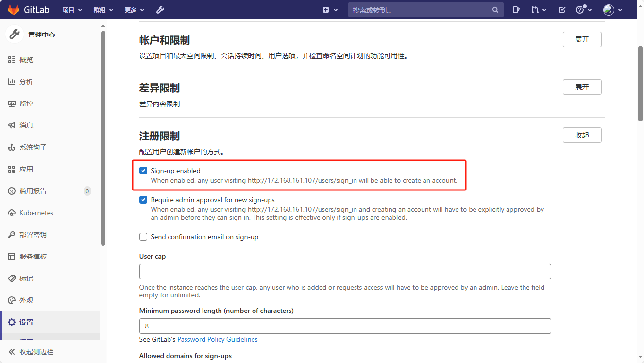Enable Send confirmation email on sign-up

coord(143,237)
